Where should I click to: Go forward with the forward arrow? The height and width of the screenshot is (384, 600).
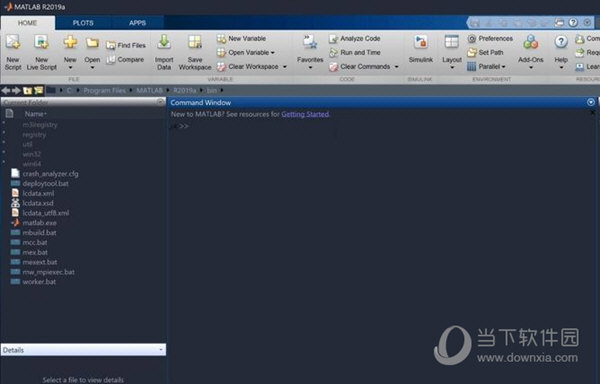[16, 90]
